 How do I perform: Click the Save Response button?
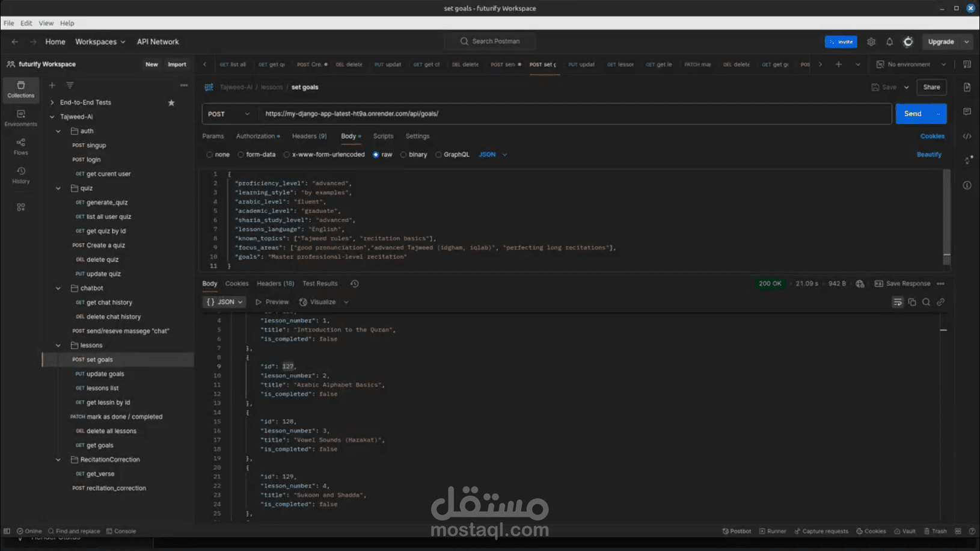[902, 284]
